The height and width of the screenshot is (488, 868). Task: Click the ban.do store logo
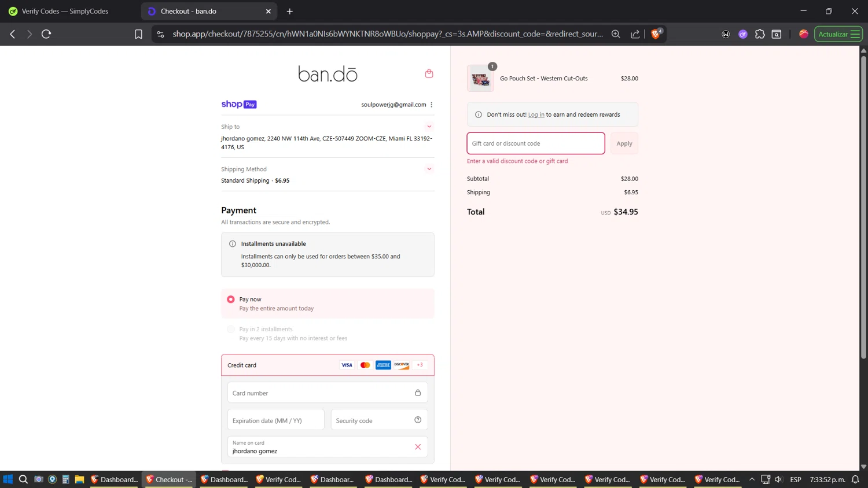tap(328, 74)
